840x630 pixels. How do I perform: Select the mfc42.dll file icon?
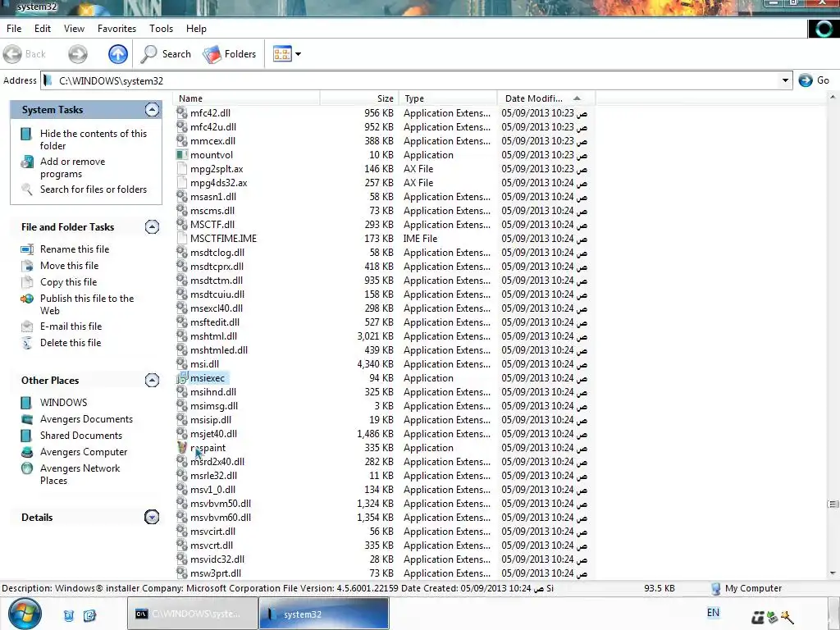(182, 113)
